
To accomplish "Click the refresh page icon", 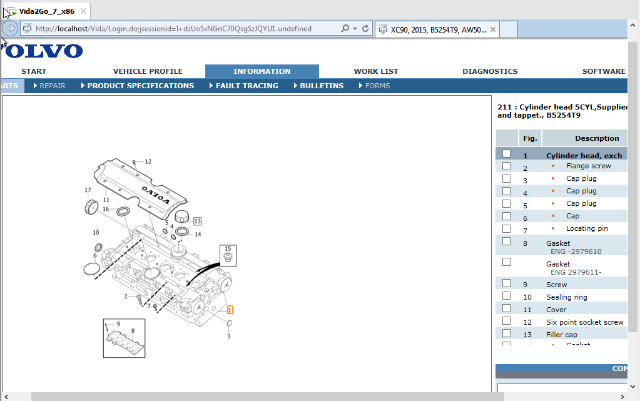I will click(x=365, y=29).
